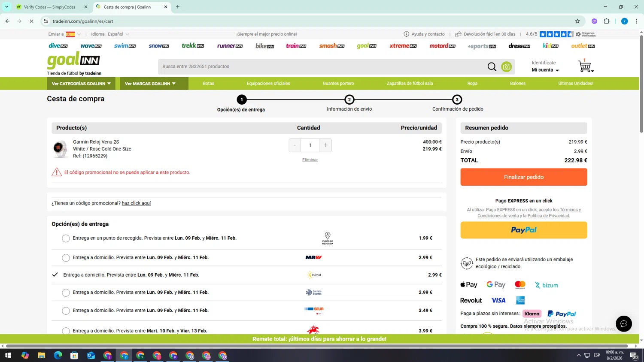Go back with browser back arrow

(7, 21)
